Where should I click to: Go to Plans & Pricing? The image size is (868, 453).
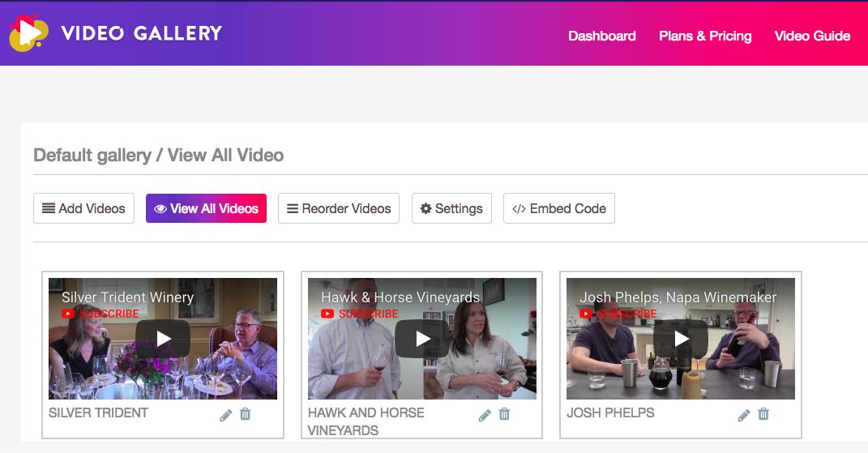(705, 36)
